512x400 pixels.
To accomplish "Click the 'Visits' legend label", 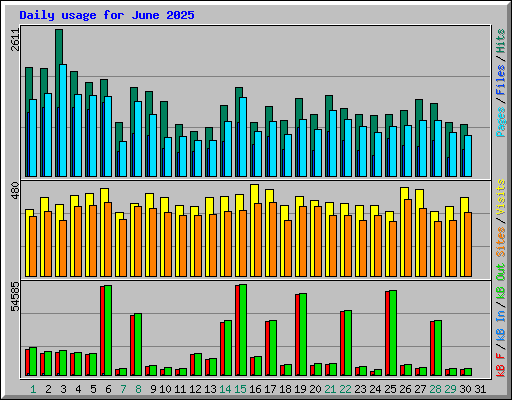I will [x=501, y=198].
